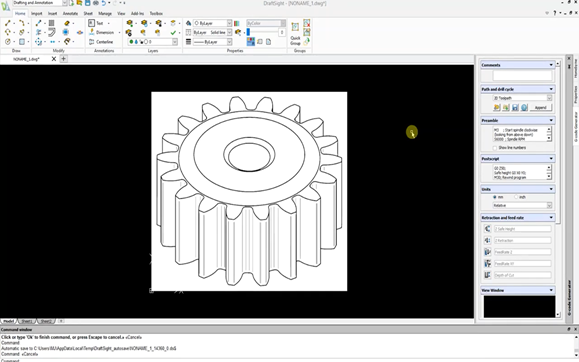Open the 2D Toolpath dropdown

tap(522, 98)
